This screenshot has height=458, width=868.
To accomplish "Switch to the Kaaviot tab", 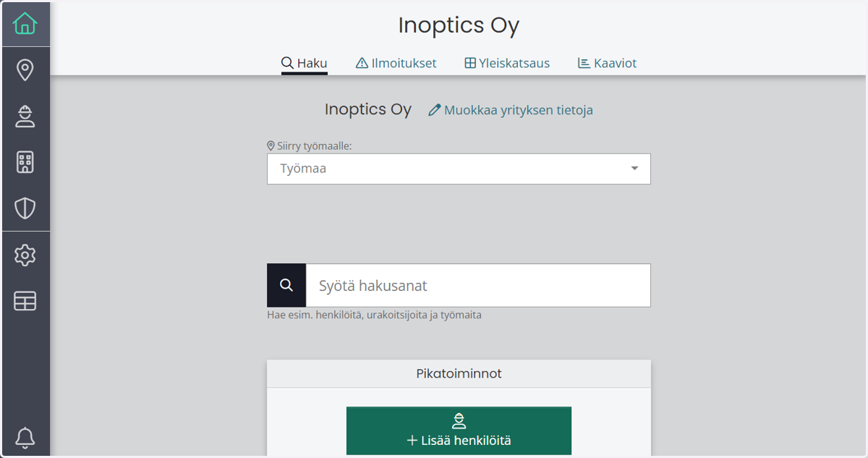I will click(607, 63).
